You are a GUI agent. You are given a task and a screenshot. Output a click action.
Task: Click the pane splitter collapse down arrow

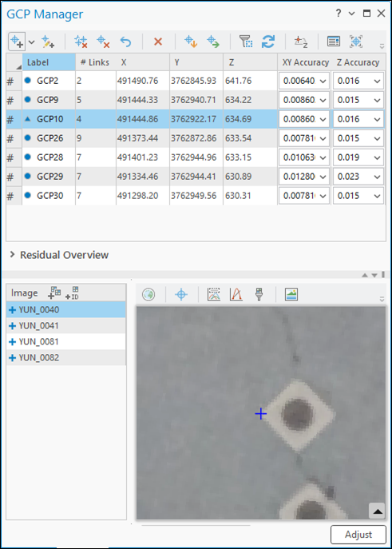tap(374, 275)
